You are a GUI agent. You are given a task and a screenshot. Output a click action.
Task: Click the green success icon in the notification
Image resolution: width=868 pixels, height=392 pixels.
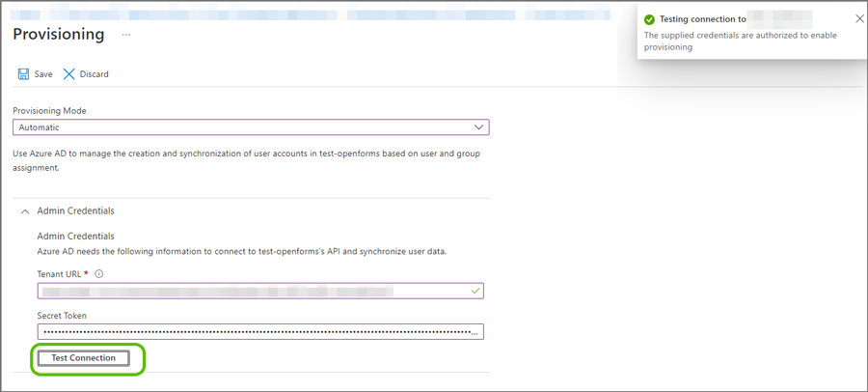point(650,19)
